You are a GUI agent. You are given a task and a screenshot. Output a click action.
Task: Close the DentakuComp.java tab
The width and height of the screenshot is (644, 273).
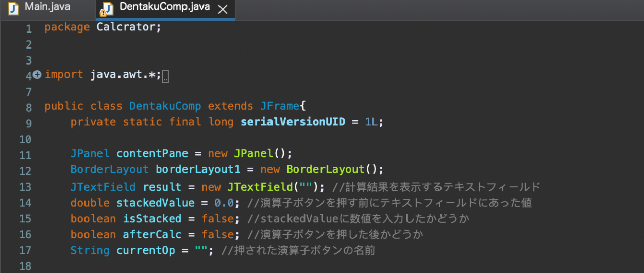tap(223, 9)
